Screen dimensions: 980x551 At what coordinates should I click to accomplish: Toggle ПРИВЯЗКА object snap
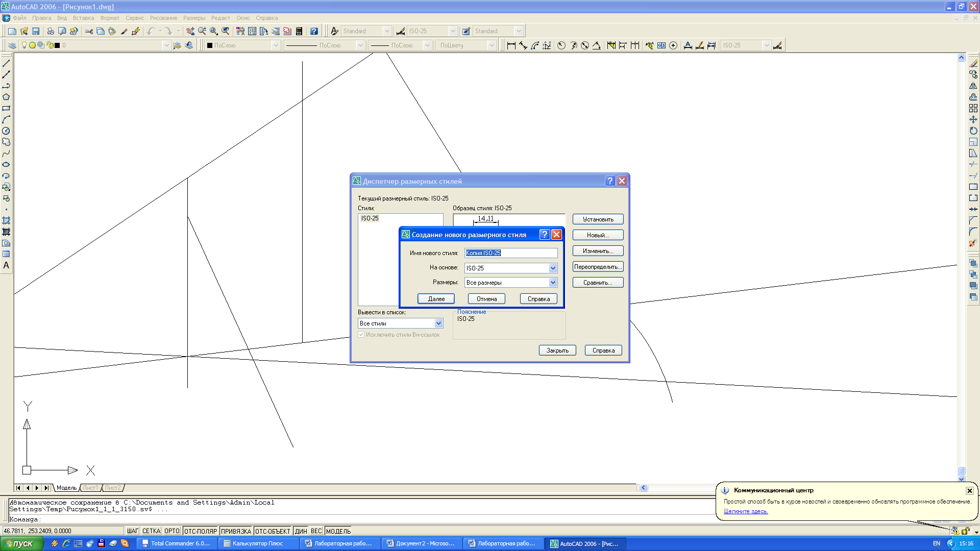pos(236,531)
